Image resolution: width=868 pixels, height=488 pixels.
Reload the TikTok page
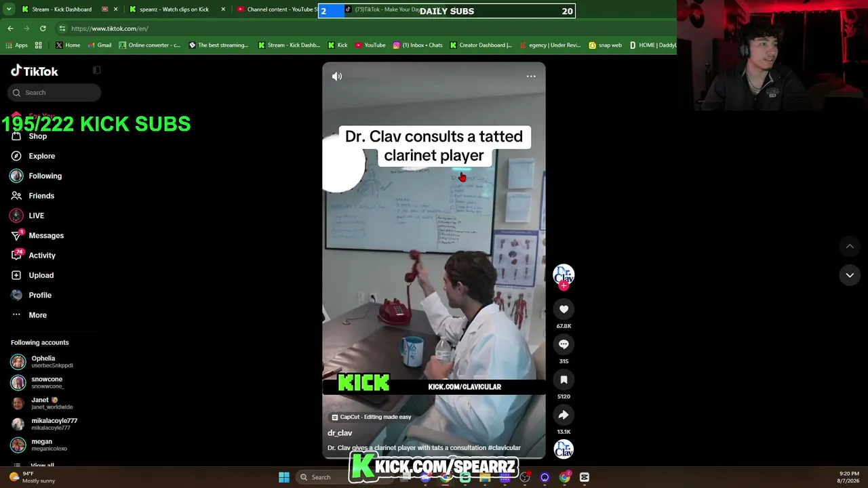click(x=43, y=28)
